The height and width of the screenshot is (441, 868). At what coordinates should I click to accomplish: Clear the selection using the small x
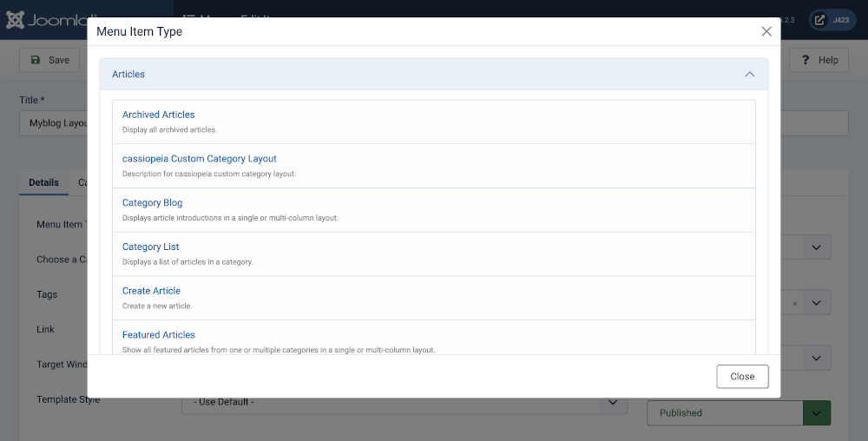tap(795, 304)
